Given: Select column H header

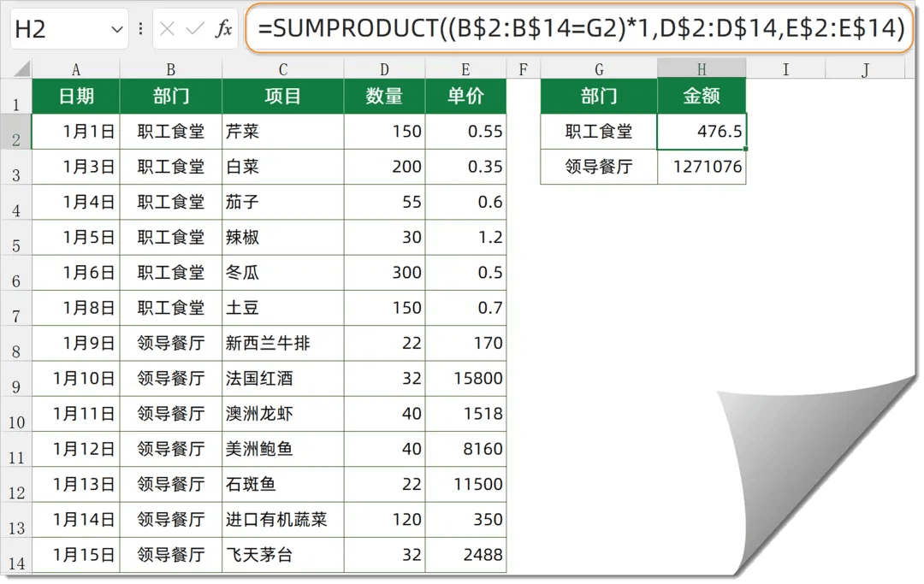Looking at the screenshot, I should coord(702,69).
